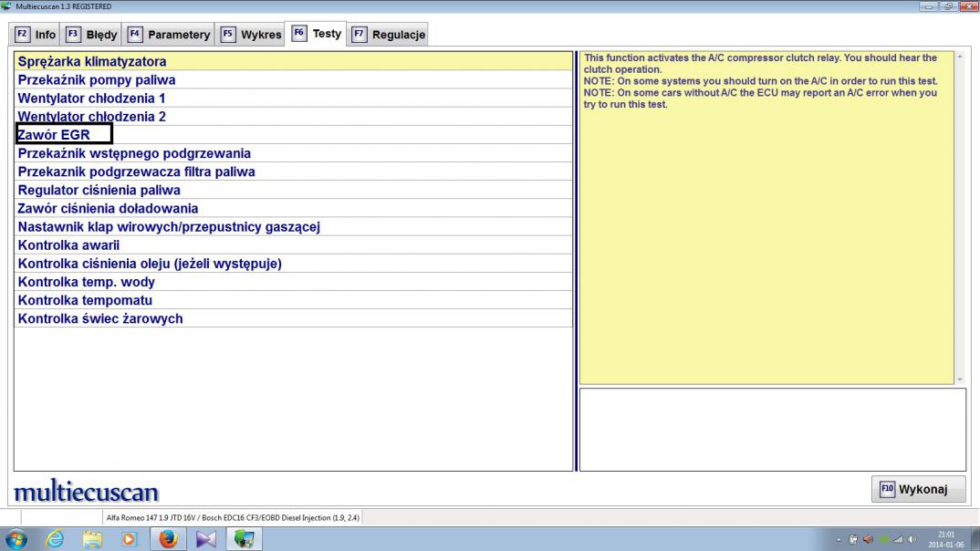The height and width of the screenshot is (551, 980).
Task: Launch Internet Explorer from taskbar
Action: pyautogui.click(x=55, y=538)
